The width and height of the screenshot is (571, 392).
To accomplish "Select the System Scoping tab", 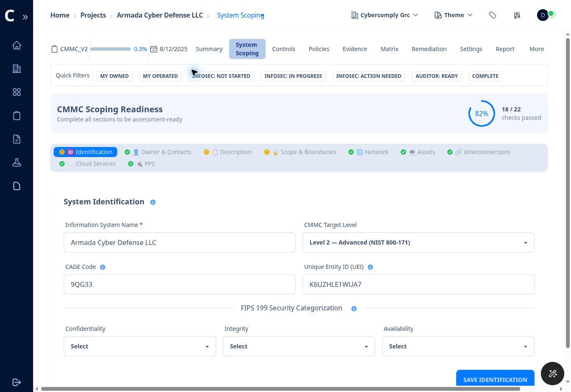I will point(247,49).
